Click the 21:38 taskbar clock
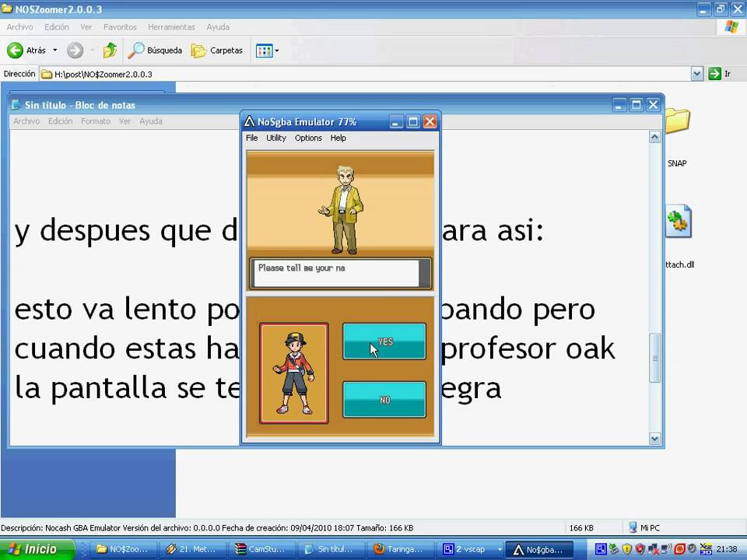Screen dimensions: 747x560 coord(727,549)
